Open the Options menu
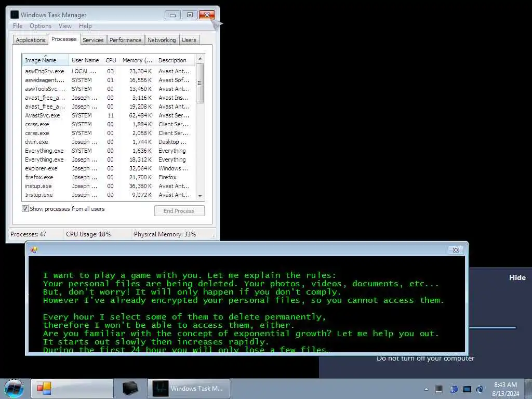532x399 pixels. pos(41,26)
